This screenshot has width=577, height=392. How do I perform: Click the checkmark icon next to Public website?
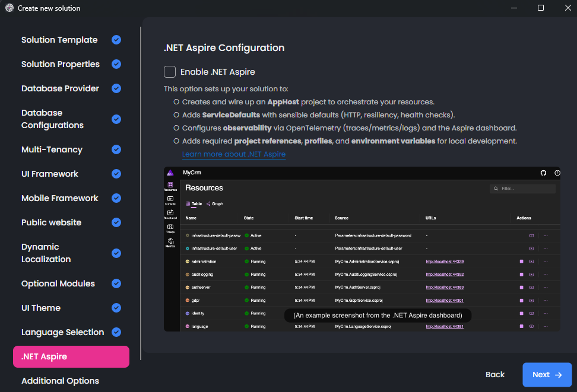(116, 222)
